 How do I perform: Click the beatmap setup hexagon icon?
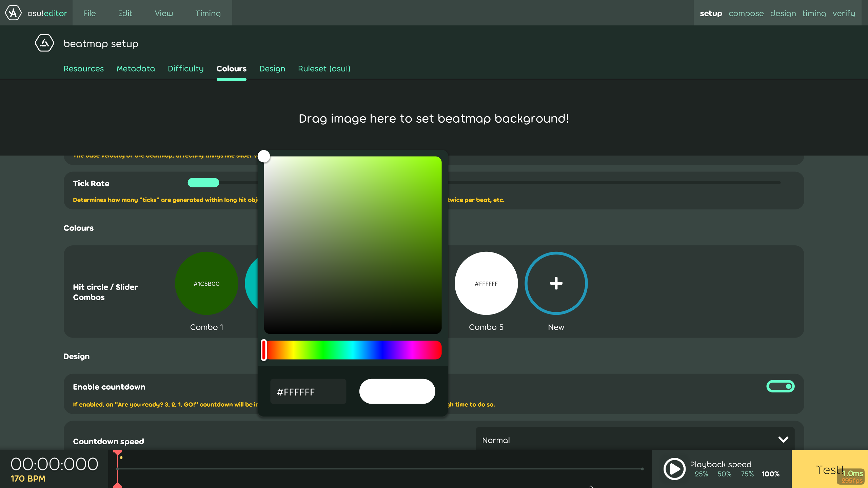click(x=44, y=43)
